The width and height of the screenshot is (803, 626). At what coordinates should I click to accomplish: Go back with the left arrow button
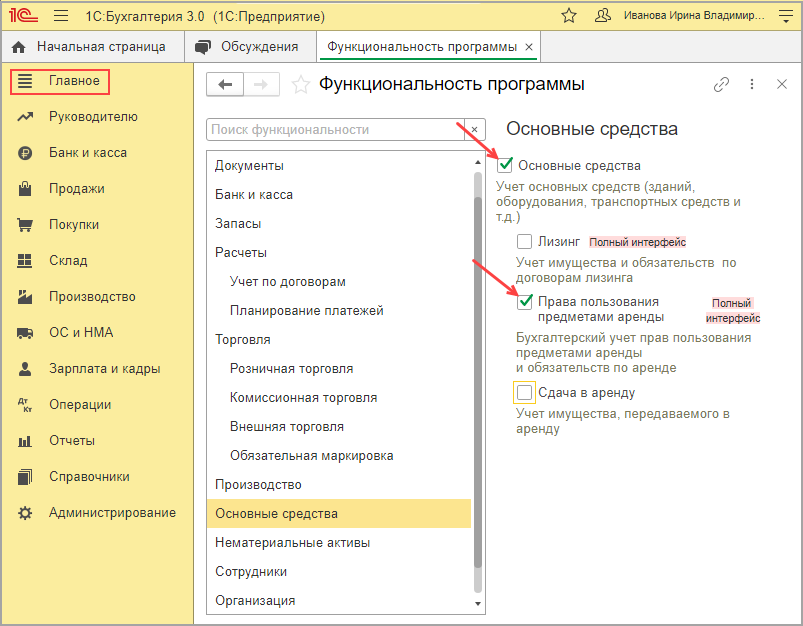[x=225, y=84]
